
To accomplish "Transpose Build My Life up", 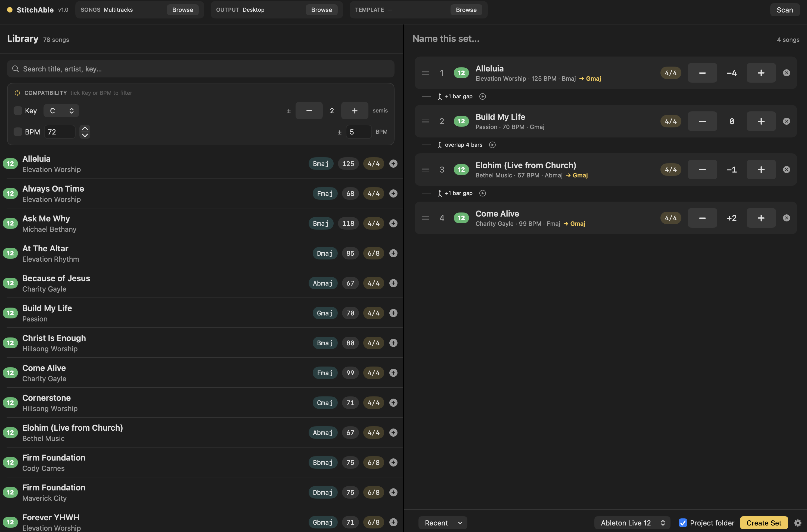I will (761, 121).
